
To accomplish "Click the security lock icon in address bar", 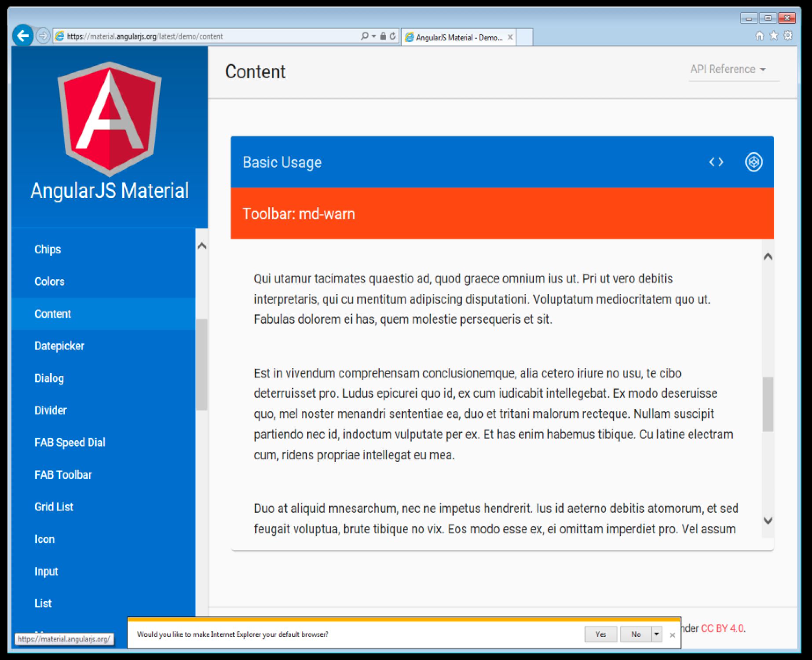I will pyautogui.click(x=383, y=36).
